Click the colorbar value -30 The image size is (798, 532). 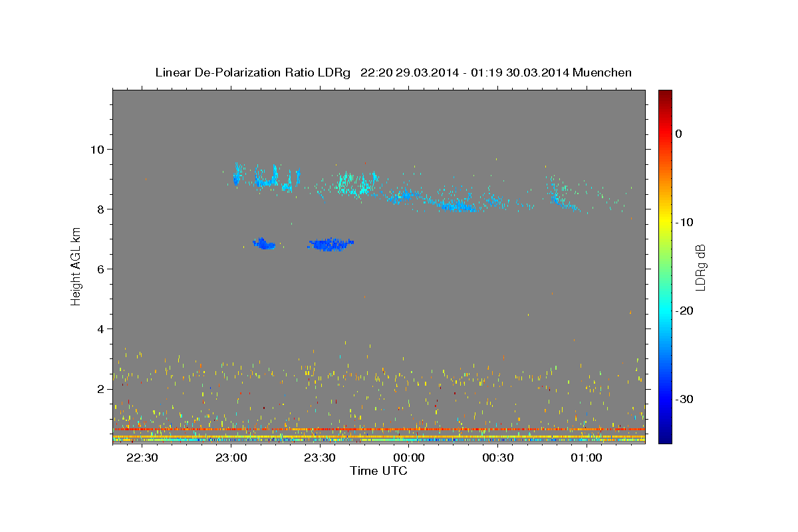coord(685,399)
